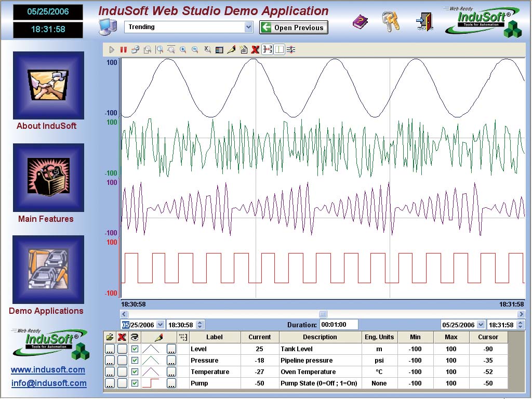Start the trend with the play icon
This screenshot has width=532, height=399.
coord(112,50)
